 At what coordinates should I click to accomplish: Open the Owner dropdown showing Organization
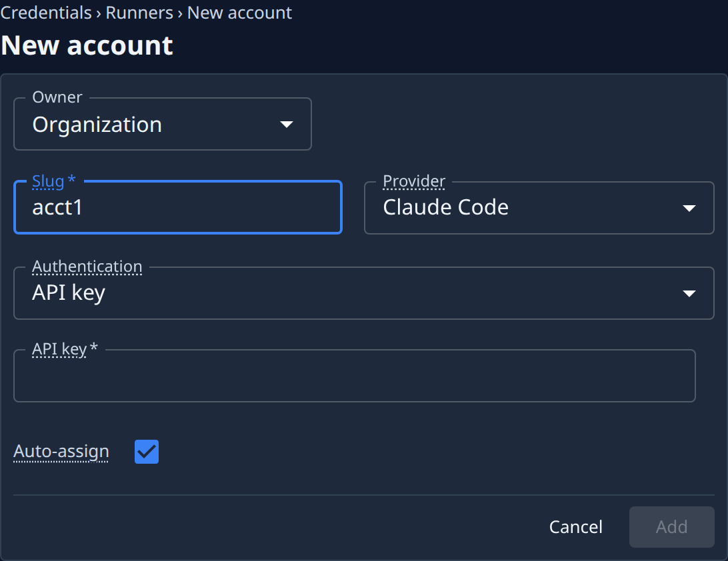point(163,124)
